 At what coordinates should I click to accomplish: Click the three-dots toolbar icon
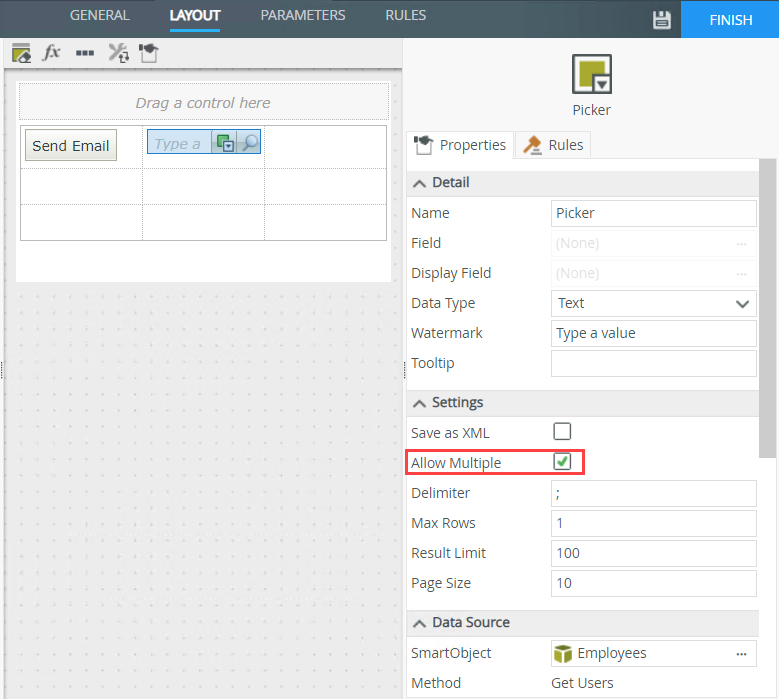[x=85, y=53]
